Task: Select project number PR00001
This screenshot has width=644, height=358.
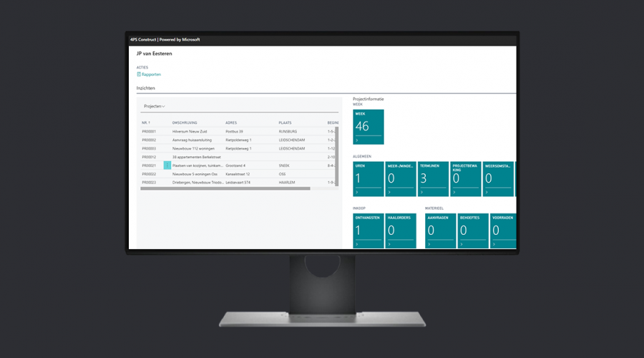Action: point(149,132)
